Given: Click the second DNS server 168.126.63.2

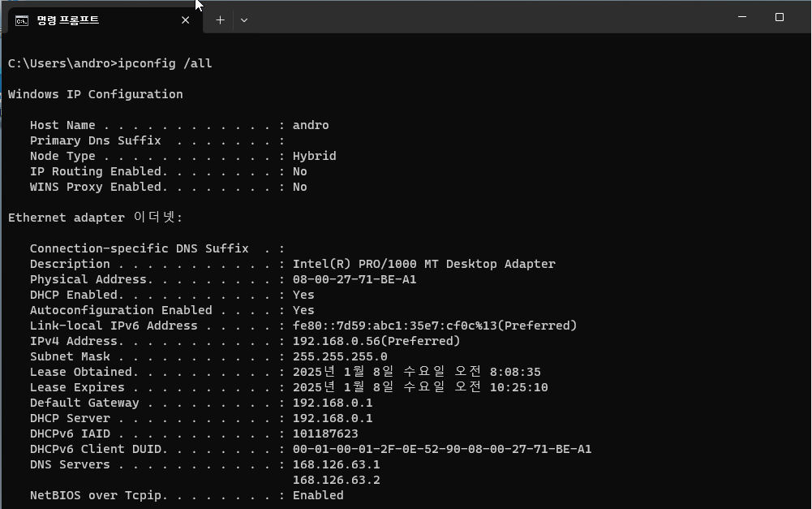Looking at the screenshot, I should (x=336, y=480).
